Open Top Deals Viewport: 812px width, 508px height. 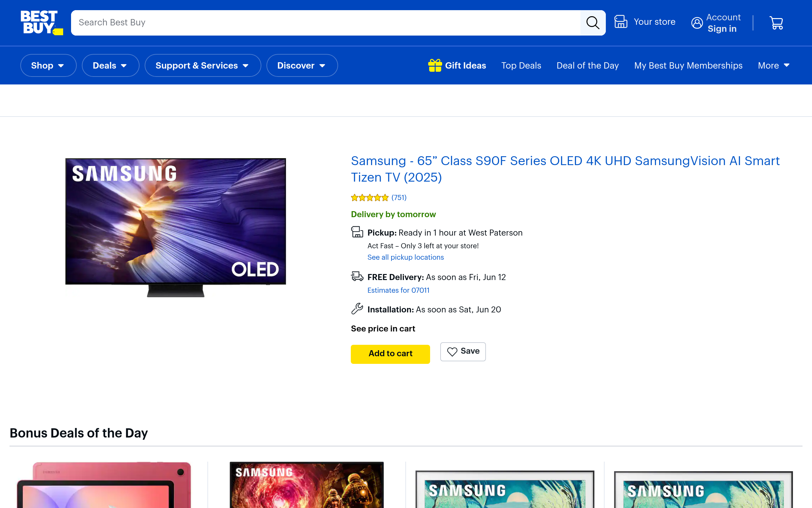pyautogui.click(x=521, y=65)
